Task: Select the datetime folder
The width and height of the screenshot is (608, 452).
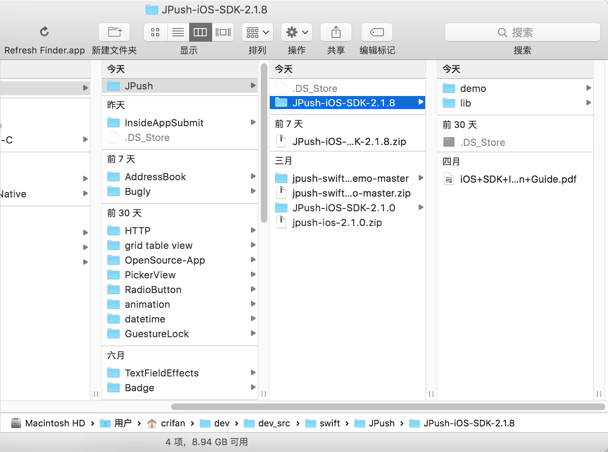Action: click(x=180, y=319)
